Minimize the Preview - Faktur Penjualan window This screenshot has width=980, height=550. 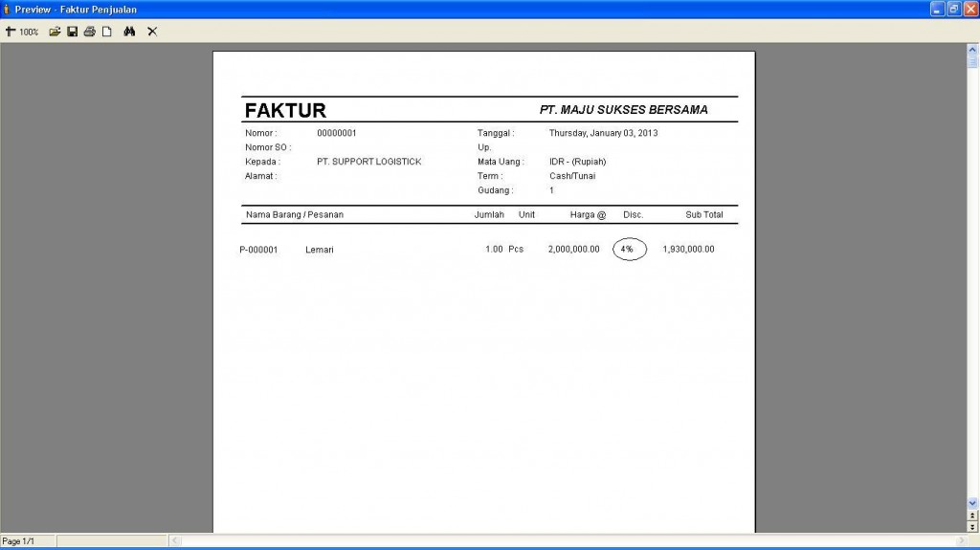pos(938,9)
